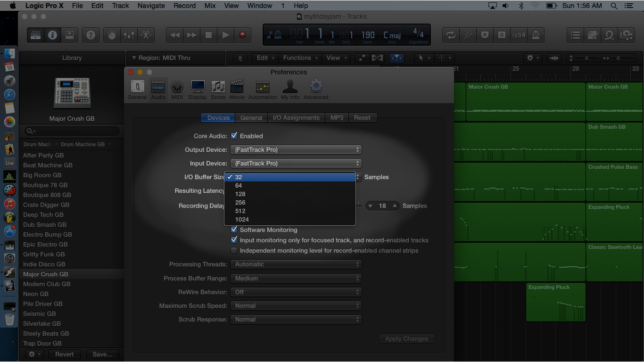Switch to the I/O Assignments tab
The image size is (644, 362).
(x=296, y=118)
